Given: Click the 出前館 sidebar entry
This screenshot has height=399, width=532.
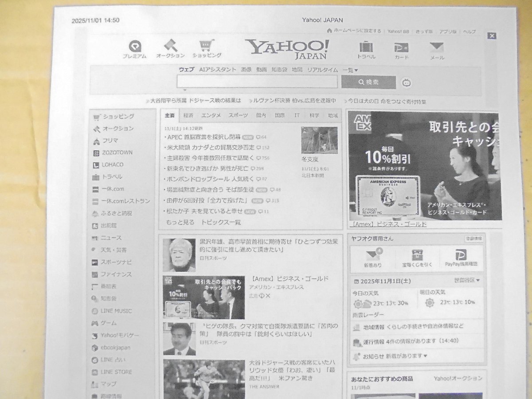Looking at the screenshot, I should click(106, 225).
